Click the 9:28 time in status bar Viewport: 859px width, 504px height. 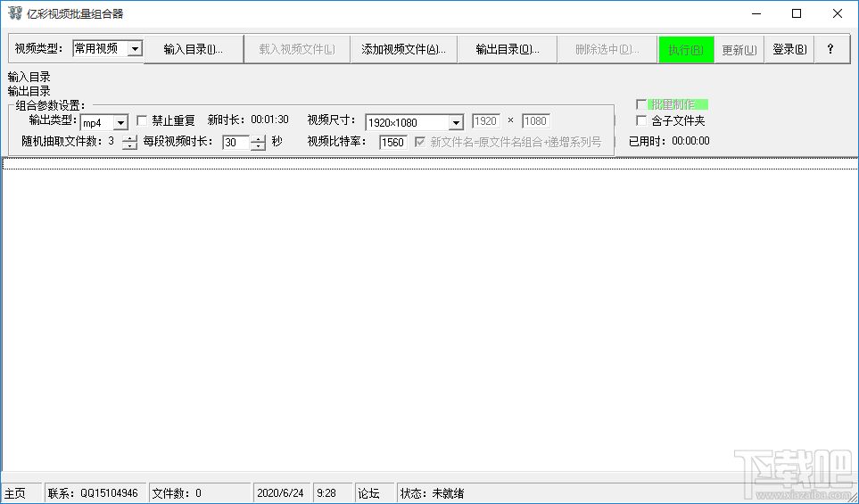(326, 493)
